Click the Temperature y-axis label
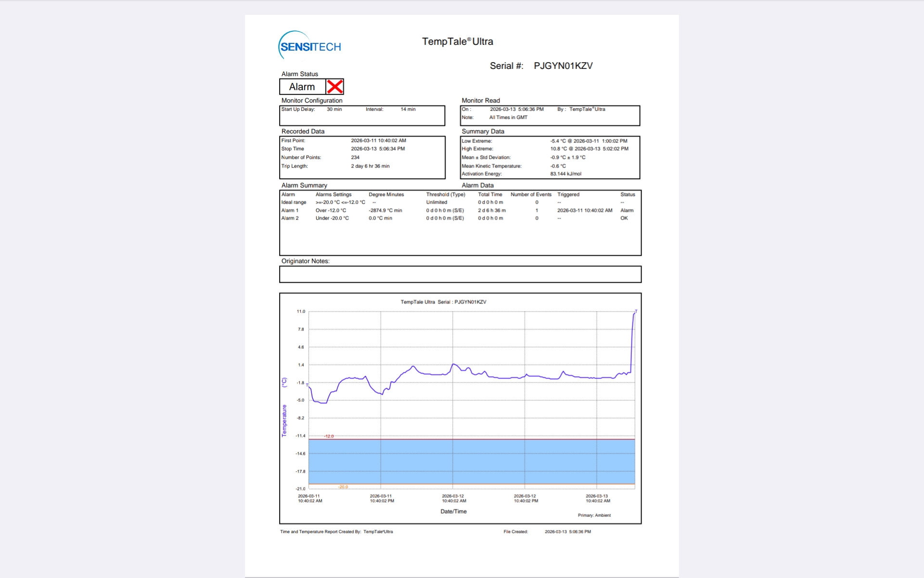This screenshot has width=924, height=578. click(284, 420)
